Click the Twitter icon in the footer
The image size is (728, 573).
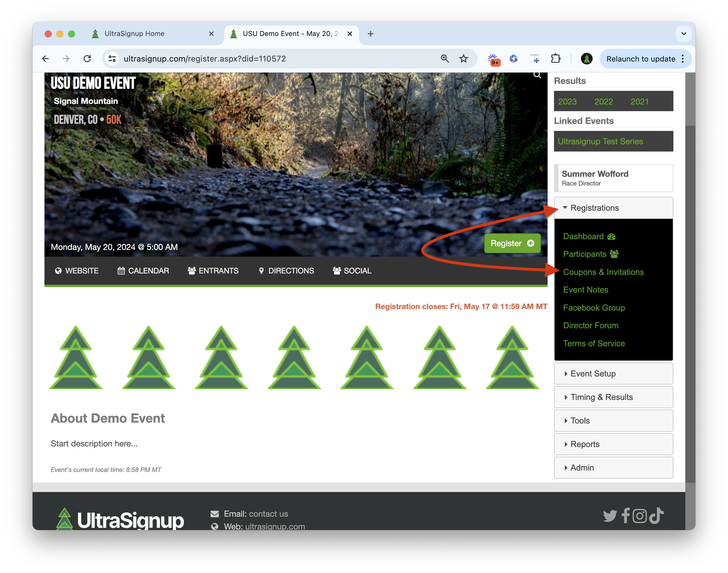610,516
